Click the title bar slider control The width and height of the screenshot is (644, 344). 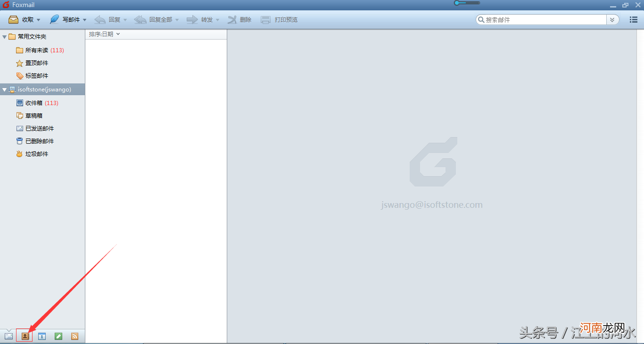pyautogui.click(x=467, y=3)
